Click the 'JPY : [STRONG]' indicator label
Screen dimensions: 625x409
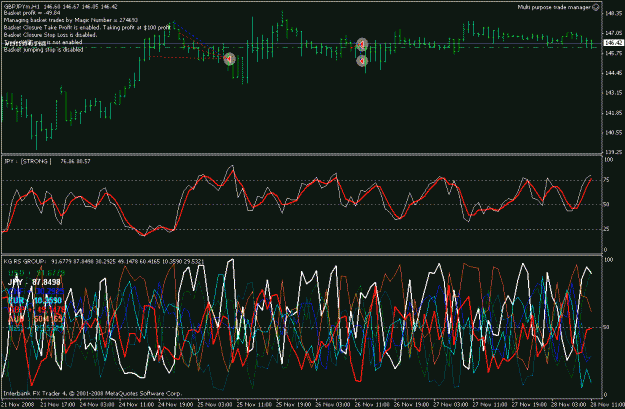point(28,161)
